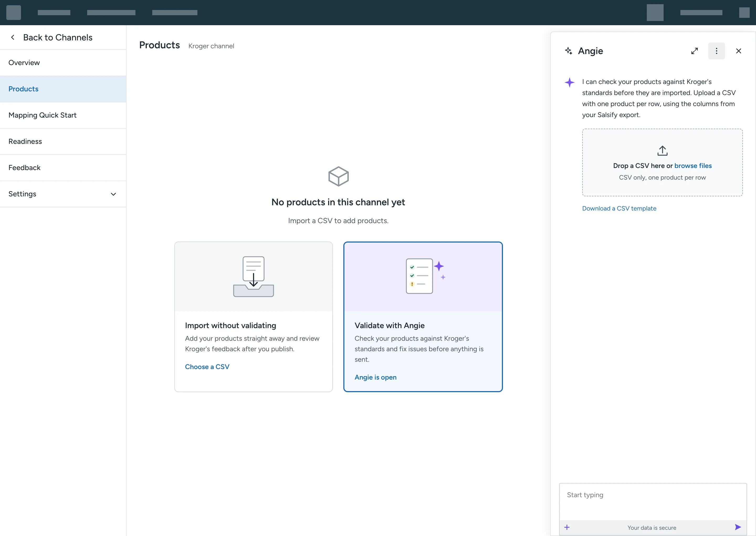Screen dimensions: 756x536
Task: Open the Overview section
Action: 63,63
